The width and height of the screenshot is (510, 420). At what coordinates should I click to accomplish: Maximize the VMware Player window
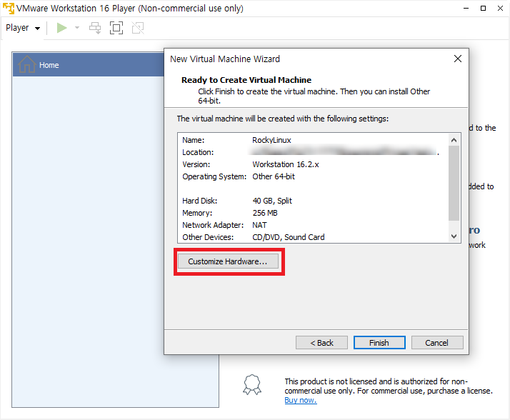(483, 8)
